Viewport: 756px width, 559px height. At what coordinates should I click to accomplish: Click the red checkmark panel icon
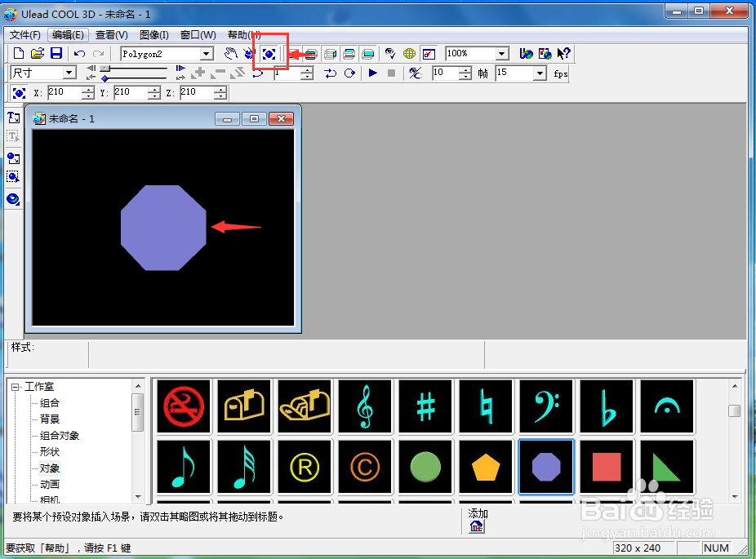click(x=429, y=54)
